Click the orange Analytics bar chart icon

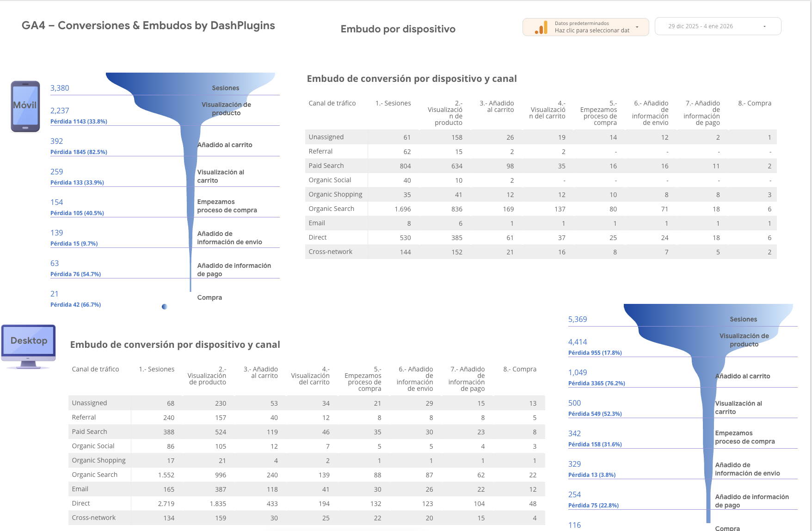(x=541, y=27)
